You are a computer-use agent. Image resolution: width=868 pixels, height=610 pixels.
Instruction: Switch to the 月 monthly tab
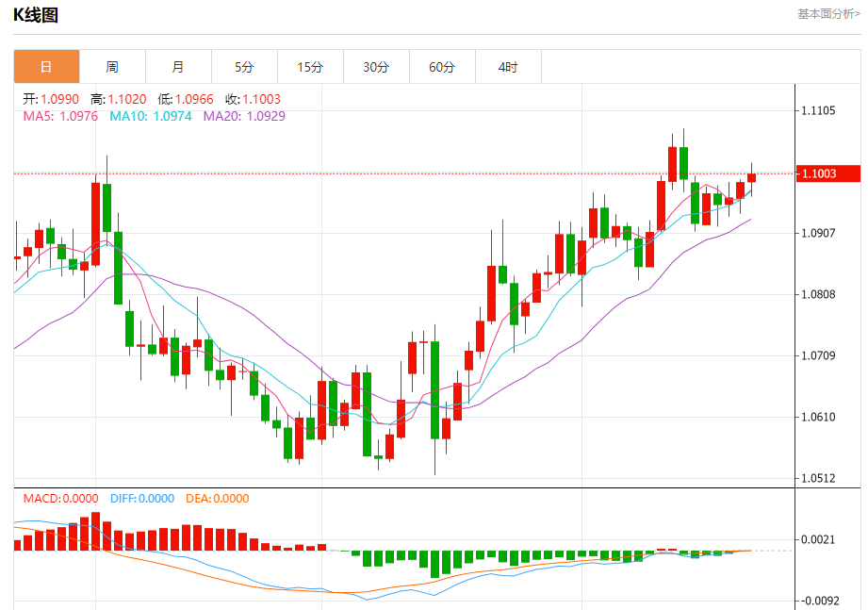[x=178, y=67]
